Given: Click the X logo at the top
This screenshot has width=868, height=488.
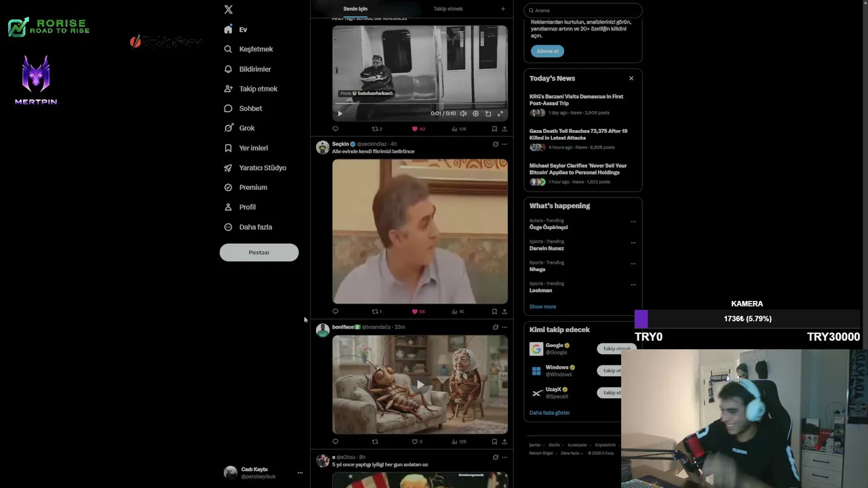Looking at the screenshot, I should tap(229, 9).
